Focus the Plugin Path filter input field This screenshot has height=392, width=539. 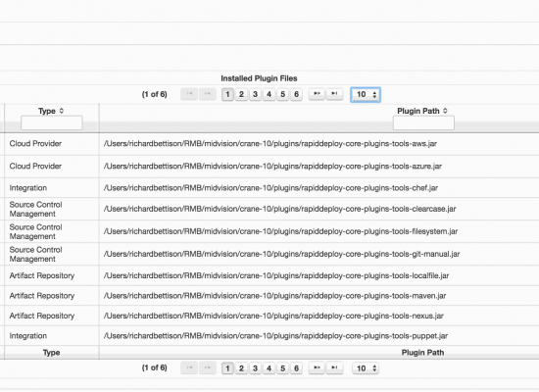[423, 122]
